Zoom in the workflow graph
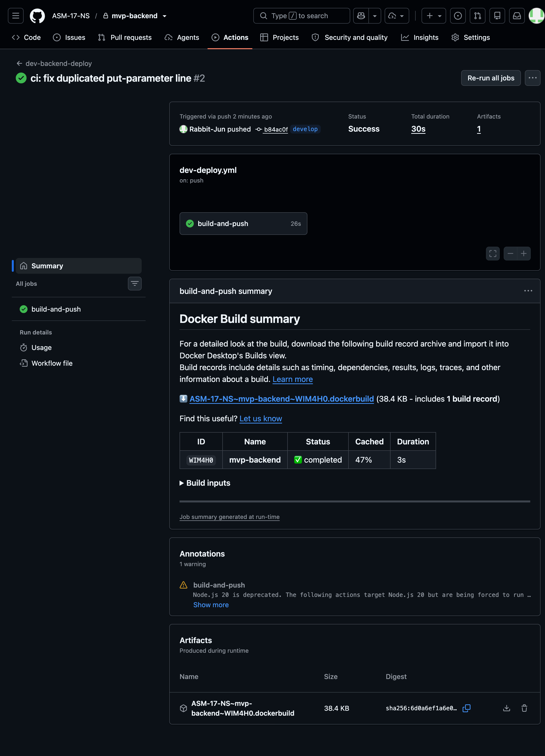 tap(524, 254)
